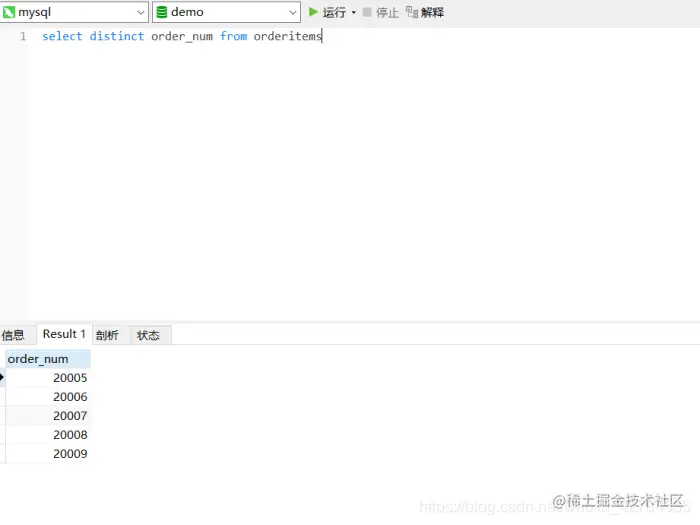Open the run options arrow next to 运行
The image size is (700, 525).
pyautogui.click(x=354, y=12)
